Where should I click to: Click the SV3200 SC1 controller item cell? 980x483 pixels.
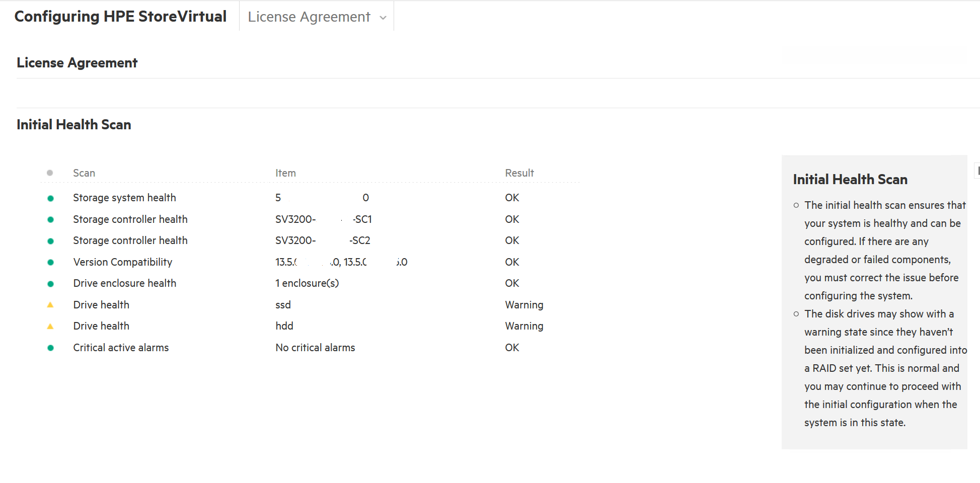tap(323, 219)
